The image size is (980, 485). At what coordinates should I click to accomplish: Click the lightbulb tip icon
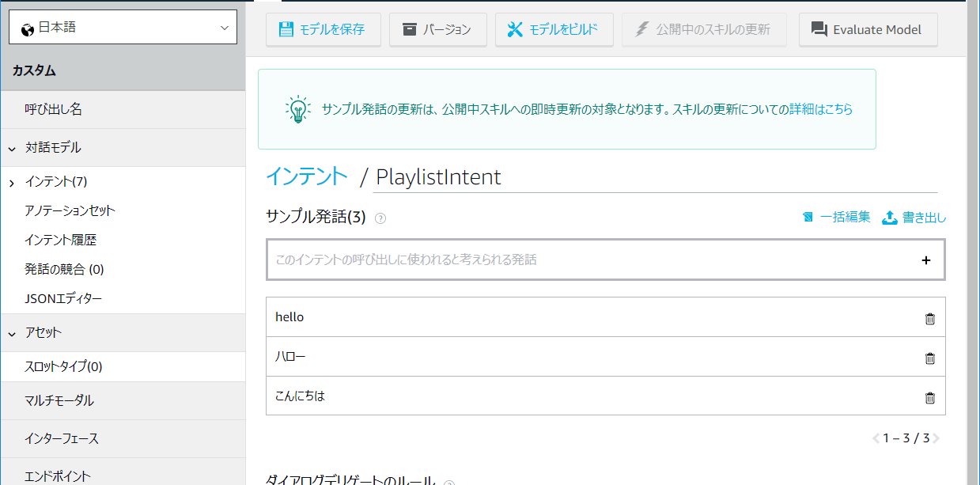coord(297,109)
